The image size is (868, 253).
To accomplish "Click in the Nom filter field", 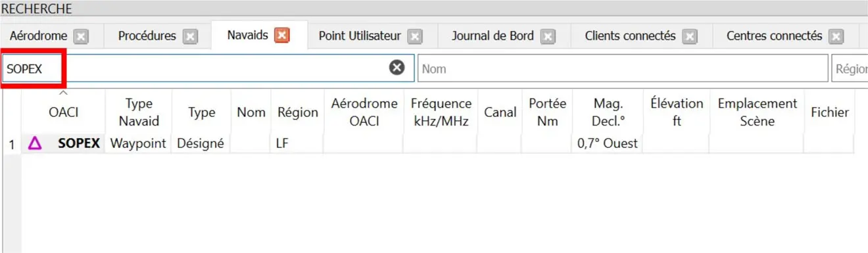I will [x=623, y=68].
